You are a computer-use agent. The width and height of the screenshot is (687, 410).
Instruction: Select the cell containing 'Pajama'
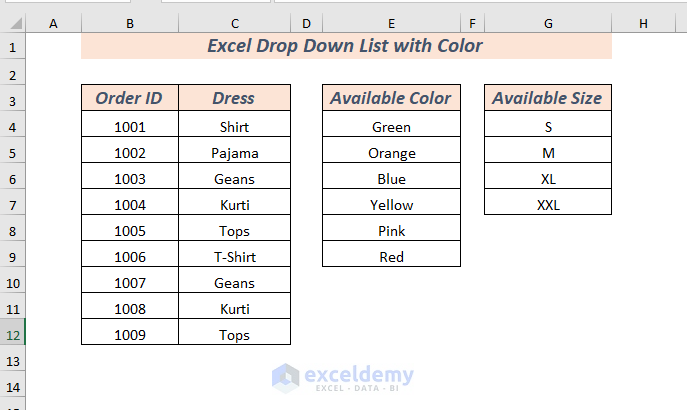[234, 153]
